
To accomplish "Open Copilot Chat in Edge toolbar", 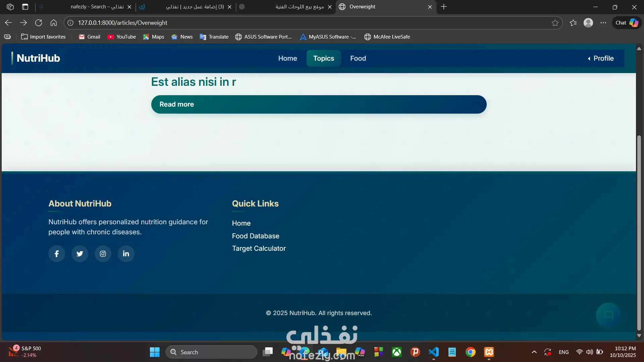I will click(627, 23).
